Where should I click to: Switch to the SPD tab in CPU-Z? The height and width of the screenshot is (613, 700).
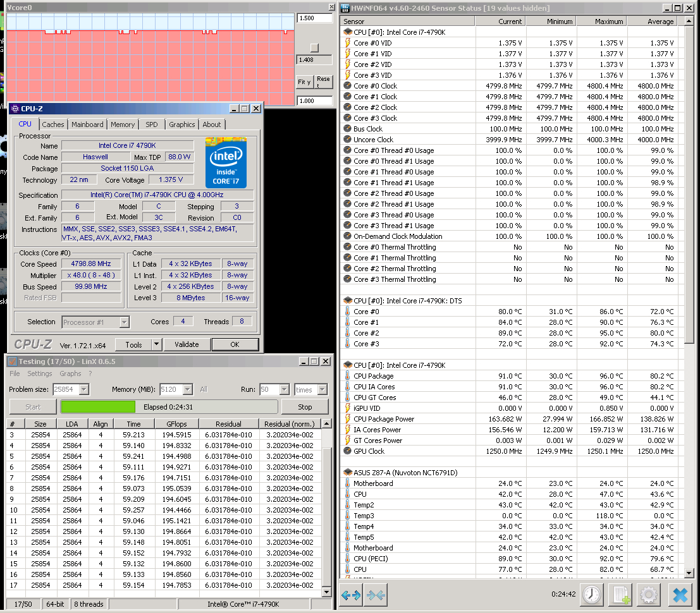click(x=152, y=124)
